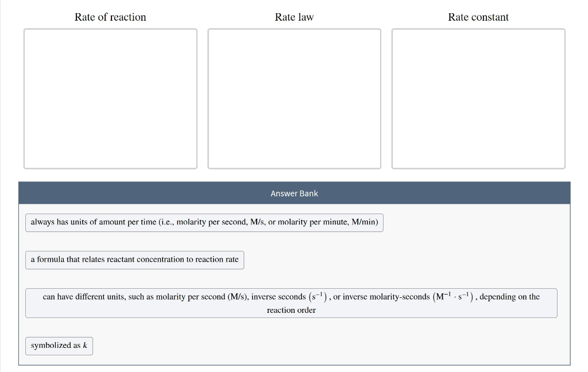Click the tile mentioning inverse molarity-seconds units
This screenshot has height=372, width=588.
click(x=291, y=303)
